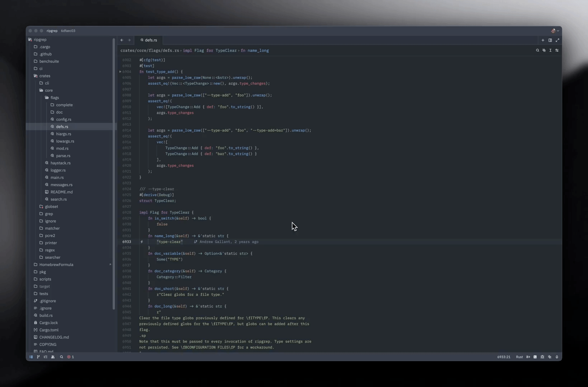588x387 pixels.
Task: Go forward in navigation history
Action: pos(129,40)
